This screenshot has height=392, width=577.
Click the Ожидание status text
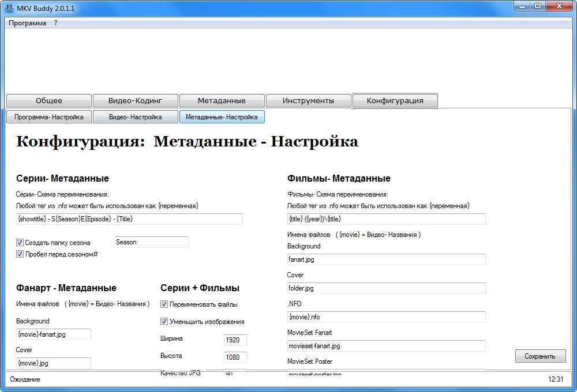tap(25, 379)
